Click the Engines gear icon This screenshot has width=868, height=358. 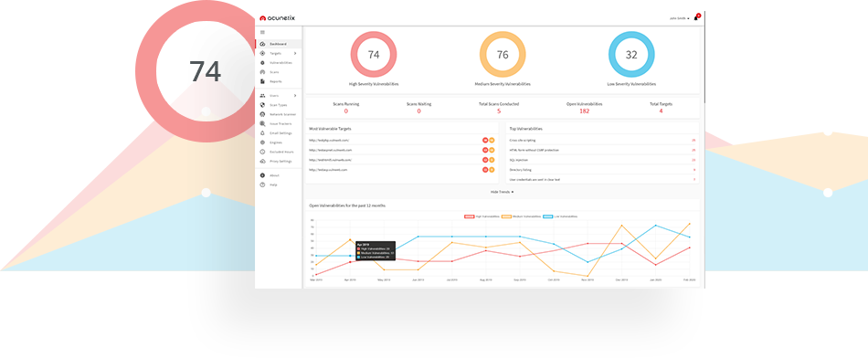click(x=262, y=142)
